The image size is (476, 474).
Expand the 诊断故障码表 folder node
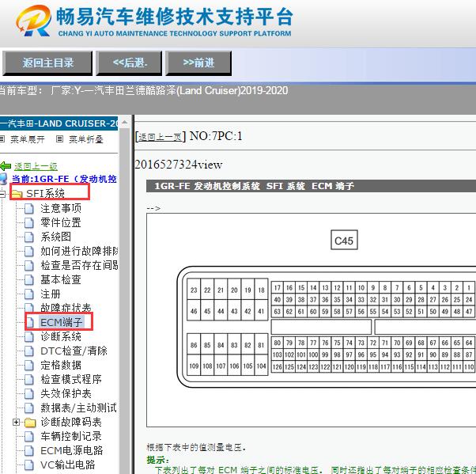pyautogui.click(x=16, y=423)
